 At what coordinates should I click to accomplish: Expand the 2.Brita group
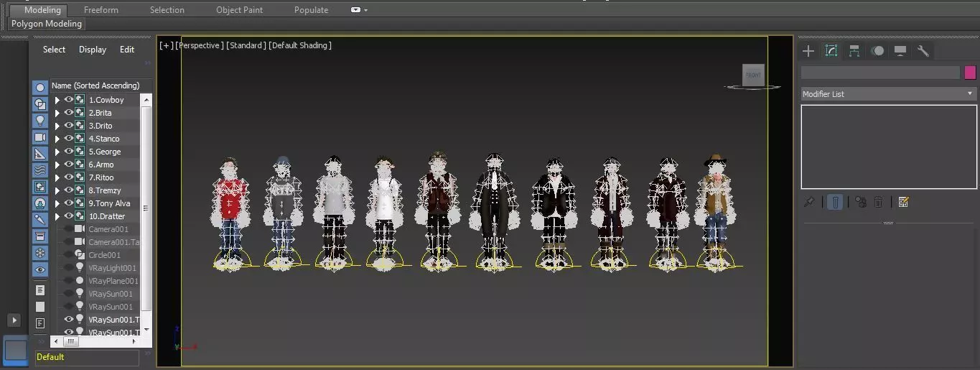[x=57, y=113]
